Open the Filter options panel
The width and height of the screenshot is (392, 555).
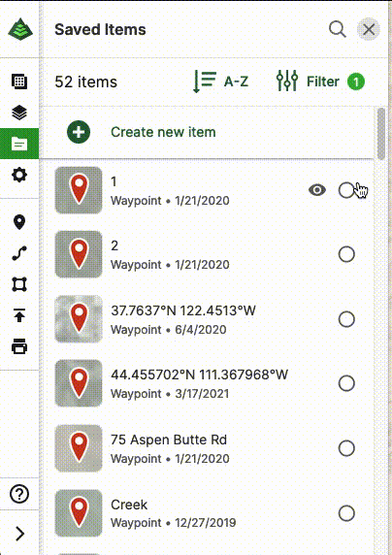coord(320,82)
